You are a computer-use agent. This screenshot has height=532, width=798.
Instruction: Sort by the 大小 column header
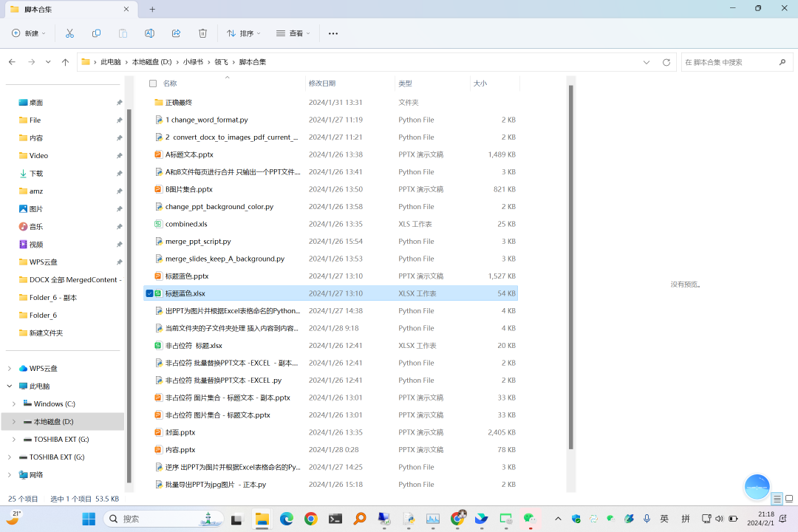coord(480,83)
